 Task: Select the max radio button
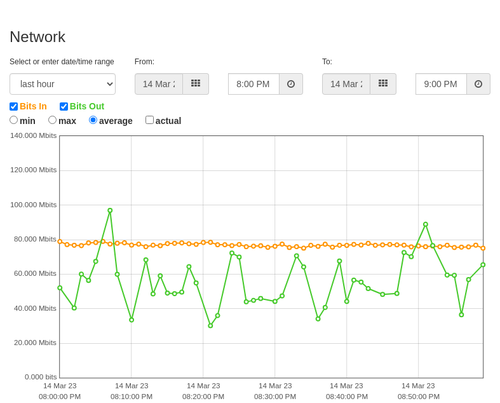click(52, 120)
